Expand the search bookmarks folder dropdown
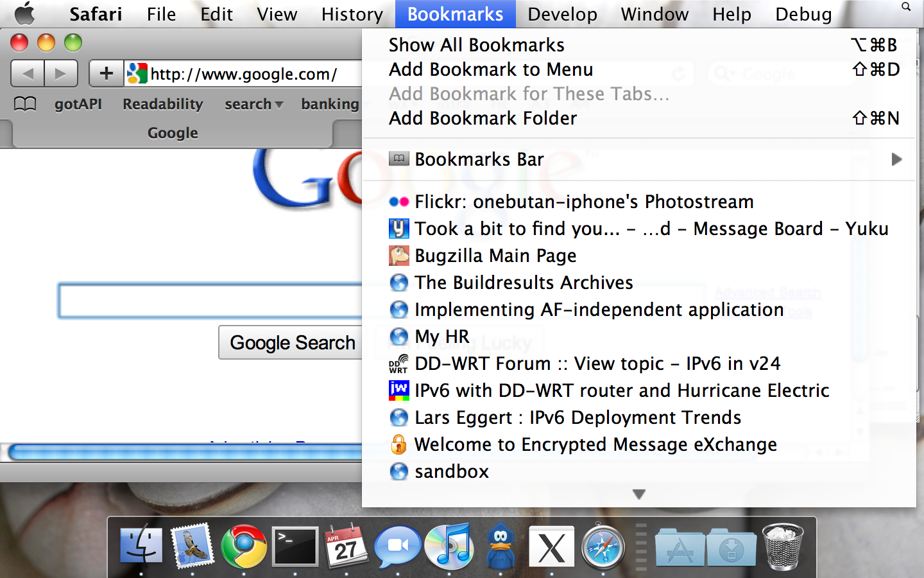 click(x=253, y=104)
